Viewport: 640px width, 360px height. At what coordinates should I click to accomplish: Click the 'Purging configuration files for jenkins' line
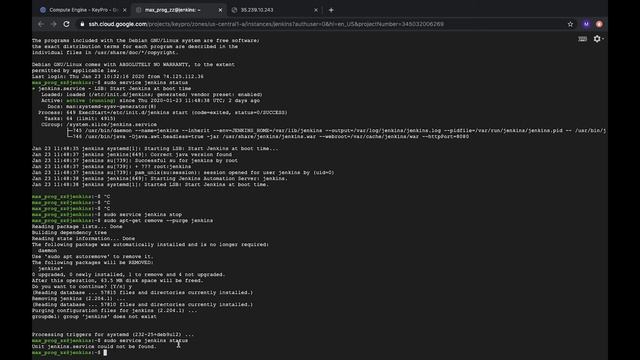click(114, 310)
